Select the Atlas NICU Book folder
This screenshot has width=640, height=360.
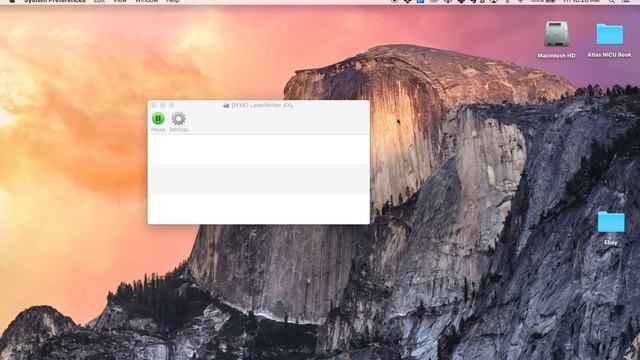click(609, 34)
